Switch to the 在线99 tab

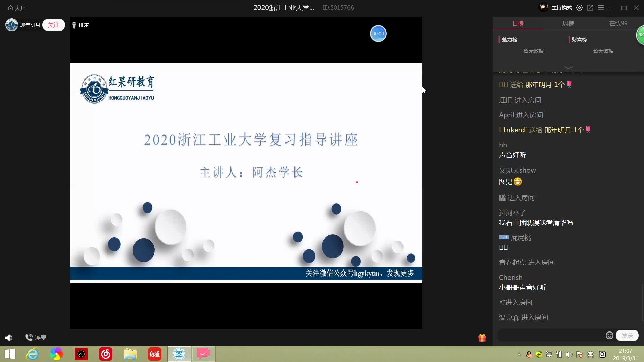618,23
